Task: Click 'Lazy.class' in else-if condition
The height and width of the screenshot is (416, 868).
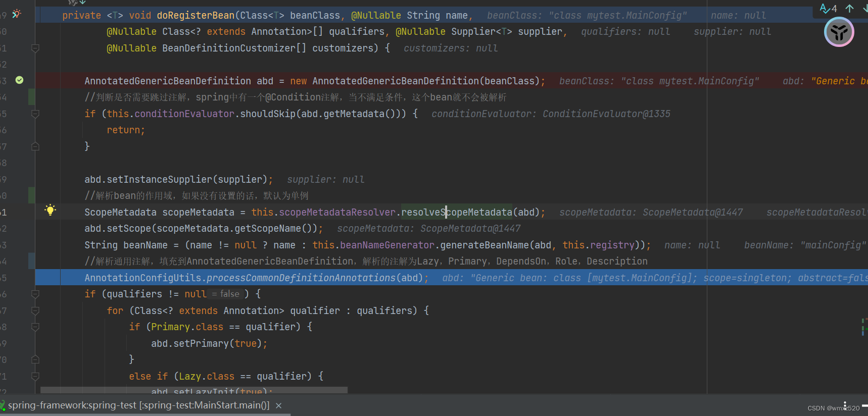Action: 207,376
